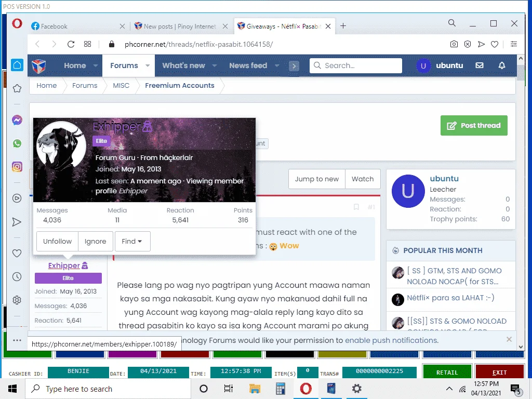
Task: Open ubuntu profile link in sidebar
Action: (x=444, y=179)
